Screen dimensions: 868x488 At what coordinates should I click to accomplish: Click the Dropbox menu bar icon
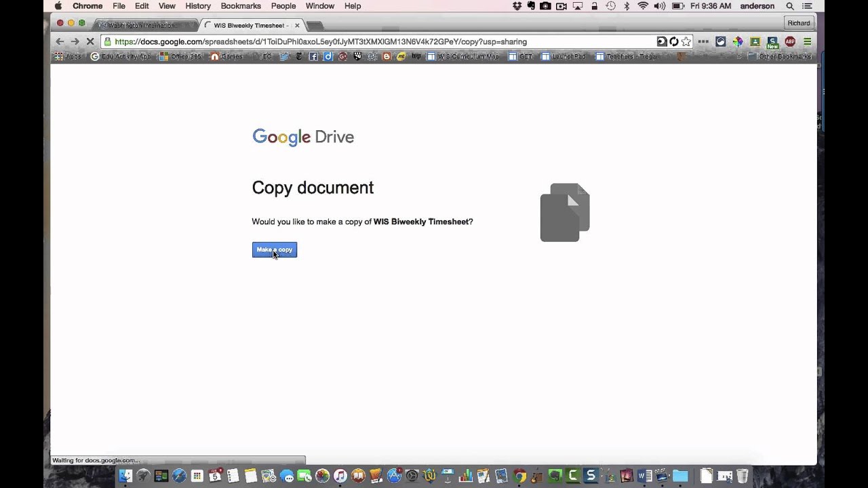pyautogui.click(x=517, y=6)
